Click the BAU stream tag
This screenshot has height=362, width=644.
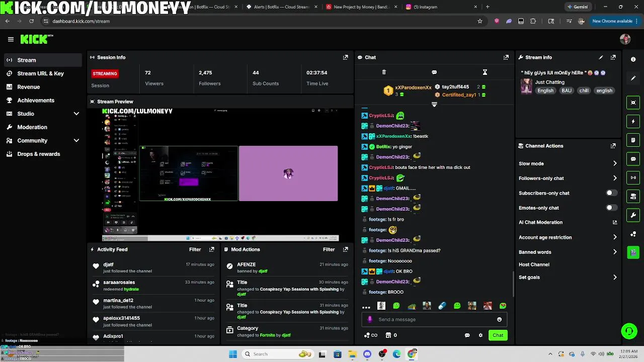567,90
